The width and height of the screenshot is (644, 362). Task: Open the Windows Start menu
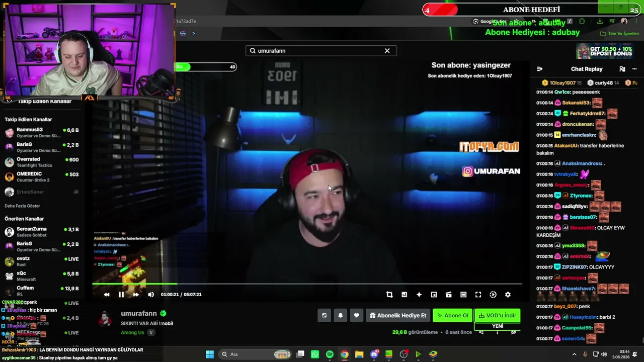[x=210, y=354]
